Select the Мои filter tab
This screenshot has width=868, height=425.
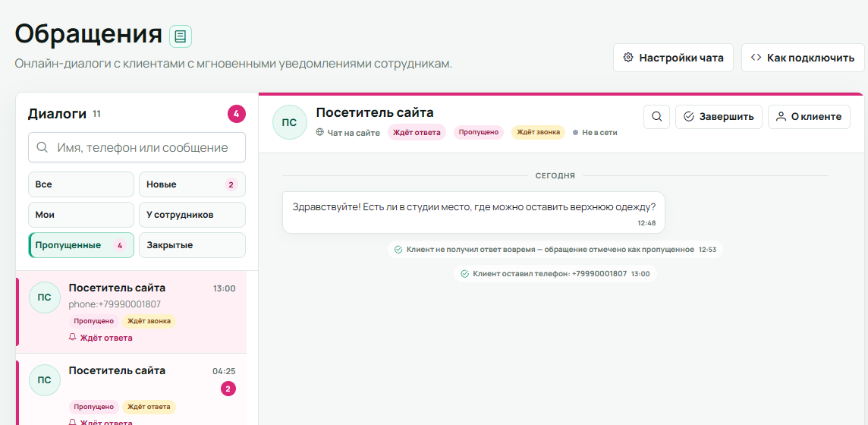(81, 215)
